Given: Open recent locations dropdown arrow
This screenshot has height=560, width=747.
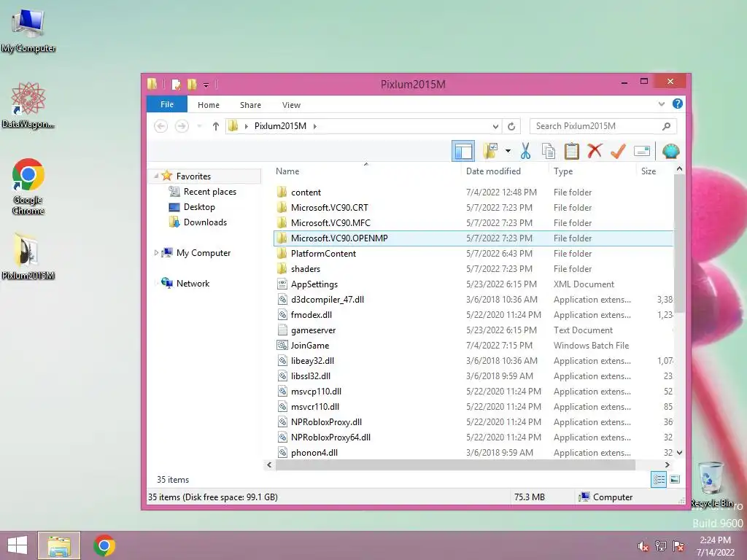Looking at the screenshot, I should 200,126.
